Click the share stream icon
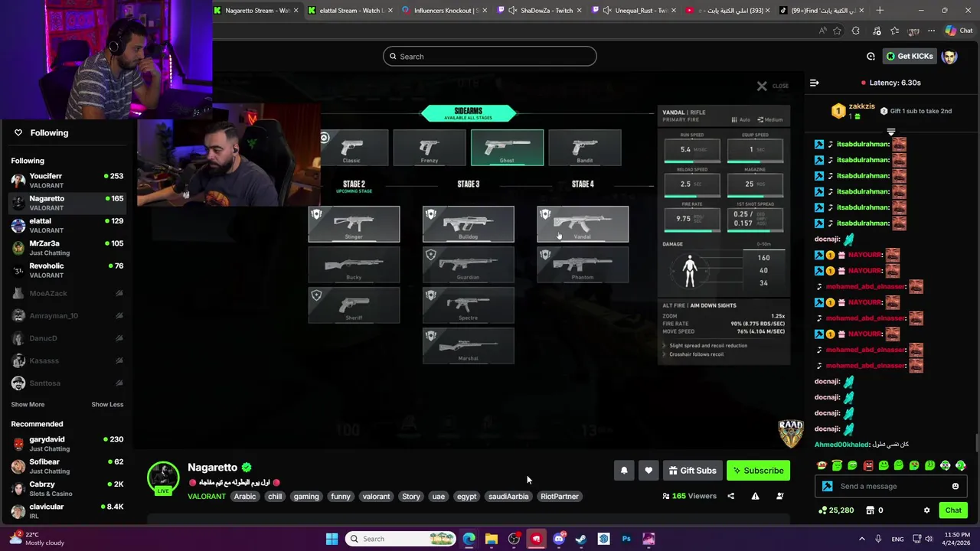 pyautogui.click(x=730, y=496)
